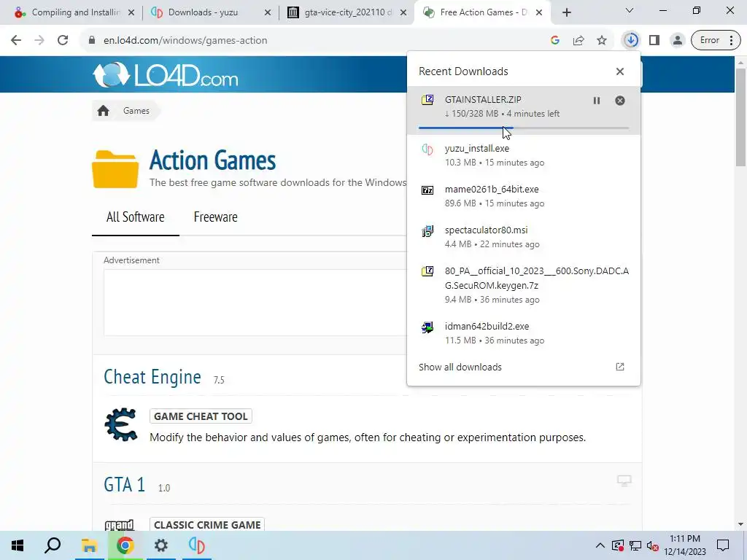Viewport: 747px width, 560px height.
Task: Click the GTAINSTALLER.ZIP download entry
Action: pos(524,111)
